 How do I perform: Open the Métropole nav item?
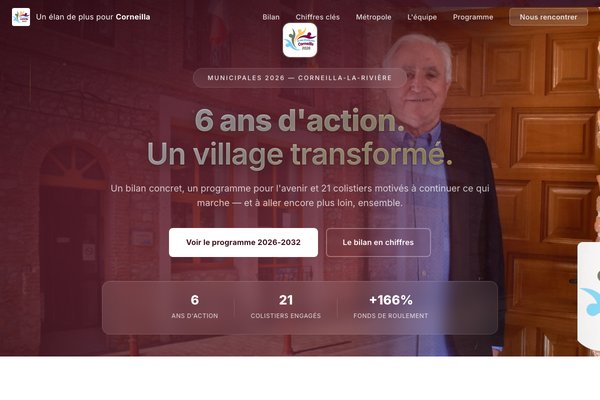(373, 17)
